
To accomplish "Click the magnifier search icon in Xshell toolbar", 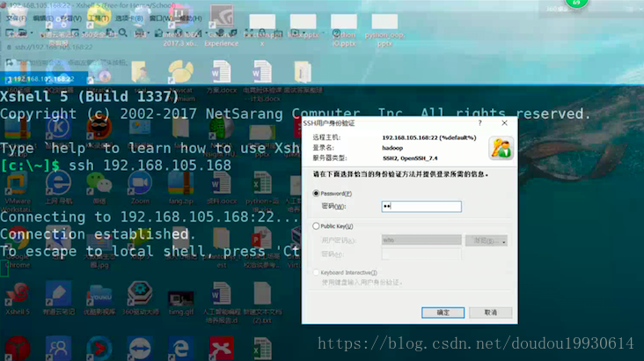I will (x=122, y=33).
